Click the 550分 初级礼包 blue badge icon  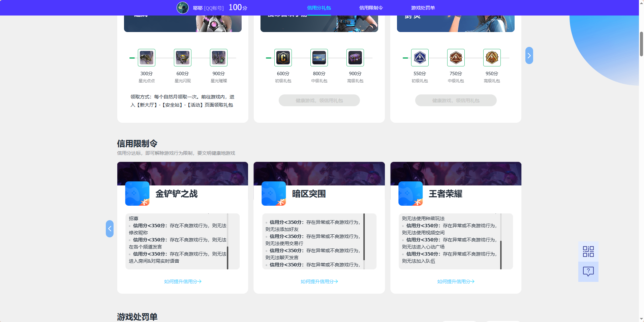(420, 58)
